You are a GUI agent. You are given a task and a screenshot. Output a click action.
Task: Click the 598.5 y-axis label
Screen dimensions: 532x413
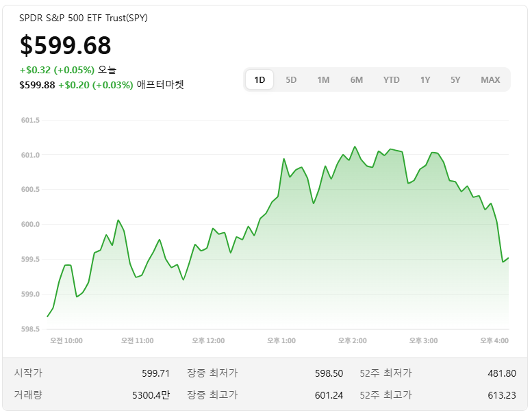pyautogui.click(x=30, y=329)
